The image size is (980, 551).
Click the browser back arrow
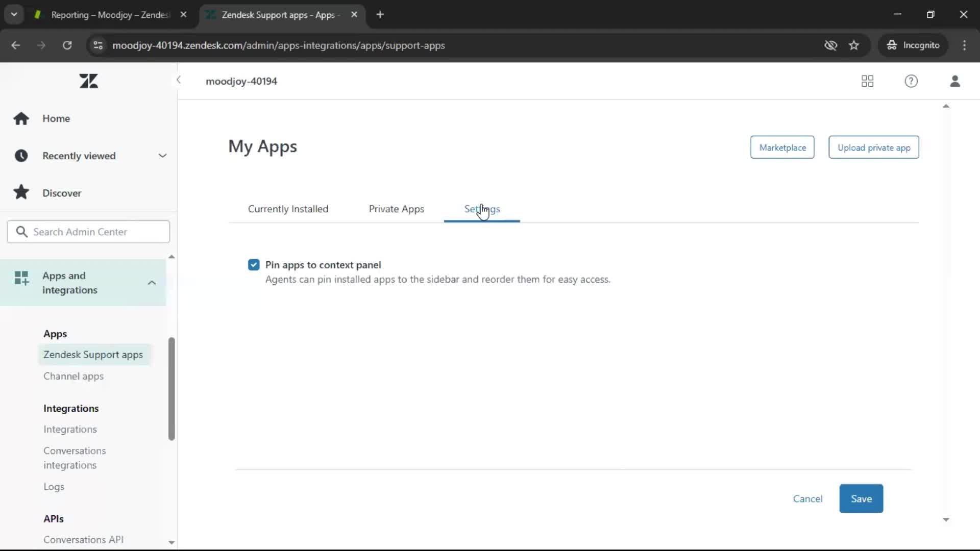pos(16,45)
